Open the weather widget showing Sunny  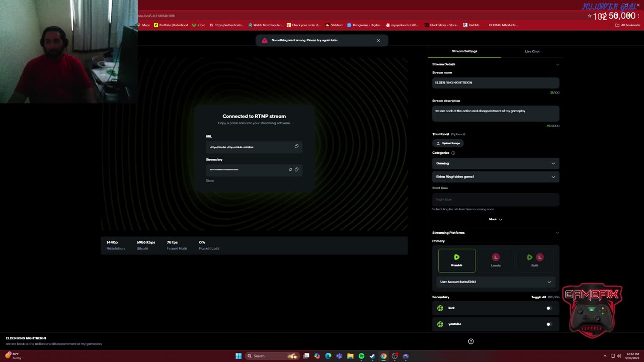click(13, 356)
